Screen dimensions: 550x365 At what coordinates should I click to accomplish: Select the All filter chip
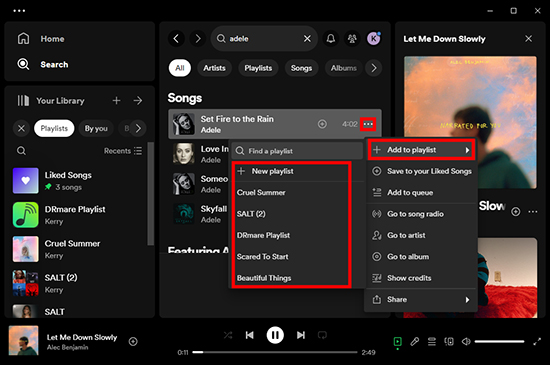point(180,68)
